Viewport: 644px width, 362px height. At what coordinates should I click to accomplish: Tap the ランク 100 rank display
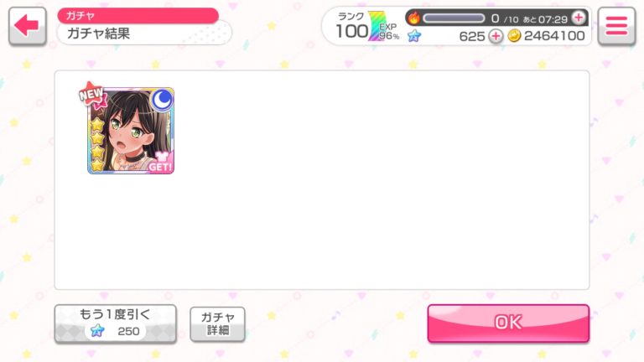[x=352, y=26]
